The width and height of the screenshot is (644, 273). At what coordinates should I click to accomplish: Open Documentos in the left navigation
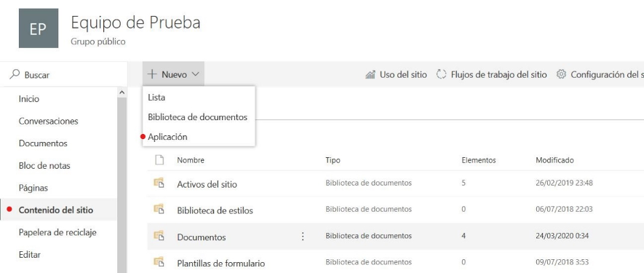pyautogui.click(x=43, y=143)
